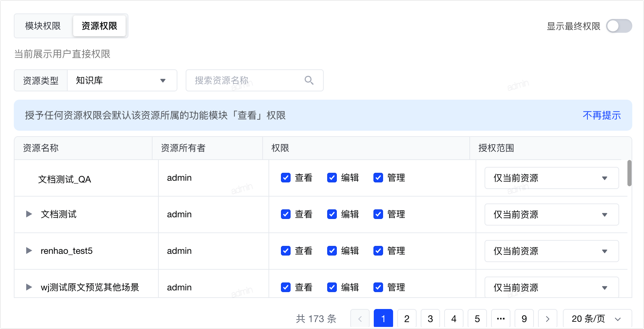The width and height of the screenshot is (644, 329).
Task: Go to next page arrow
Action: 548,319
